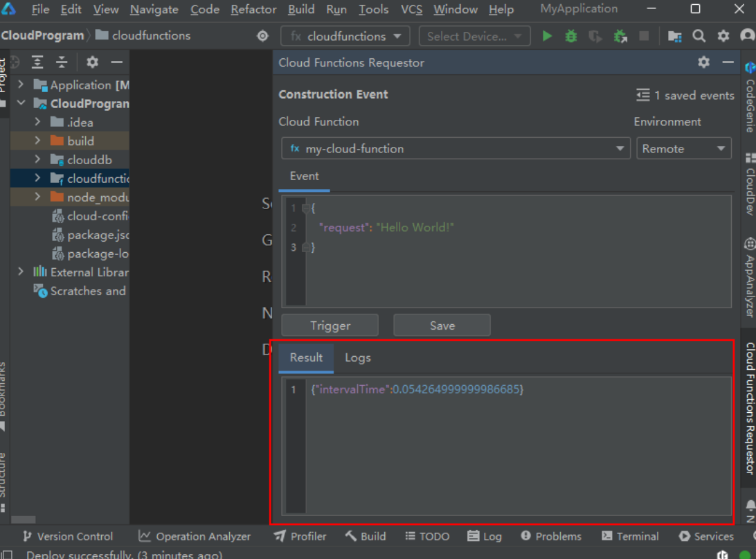Select the Result tab
This screenshot has width=756, height=559.
[306, 357]
